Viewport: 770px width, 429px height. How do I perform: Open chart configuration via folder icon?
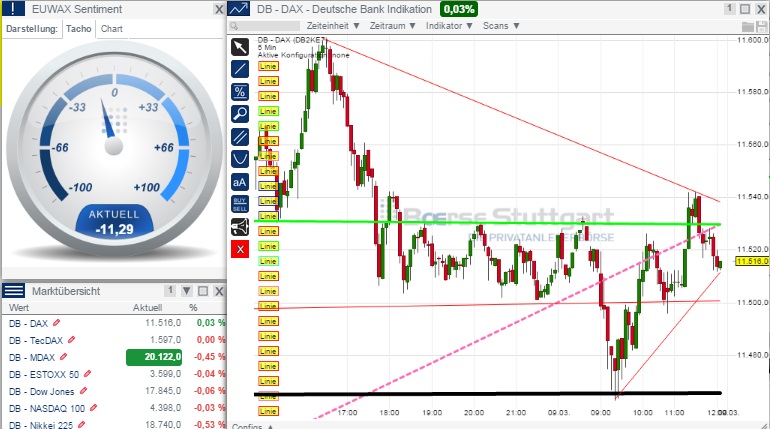pyautogui.click(x=747, y=27)
